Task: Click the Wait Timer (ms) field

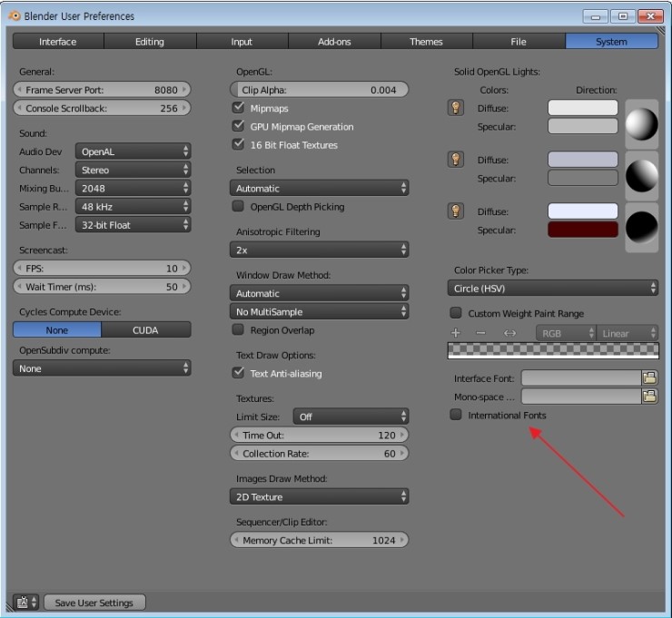Action: [x=102, y=287]
